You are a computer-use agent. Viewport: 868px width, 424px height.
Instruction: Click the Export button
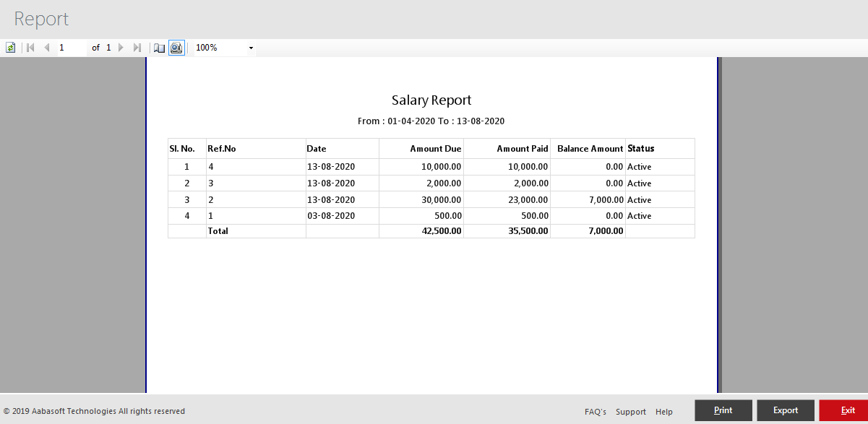tap(786, 410)
